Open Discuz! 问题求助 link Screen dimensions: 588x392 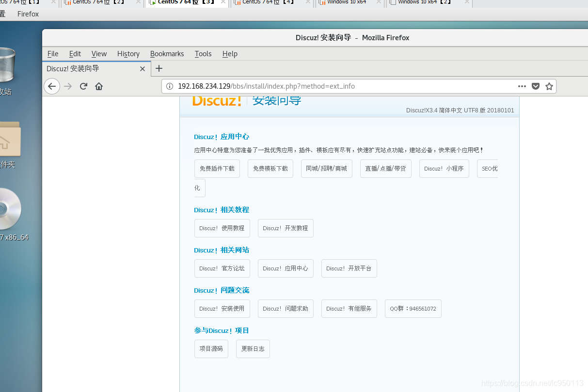286,309
